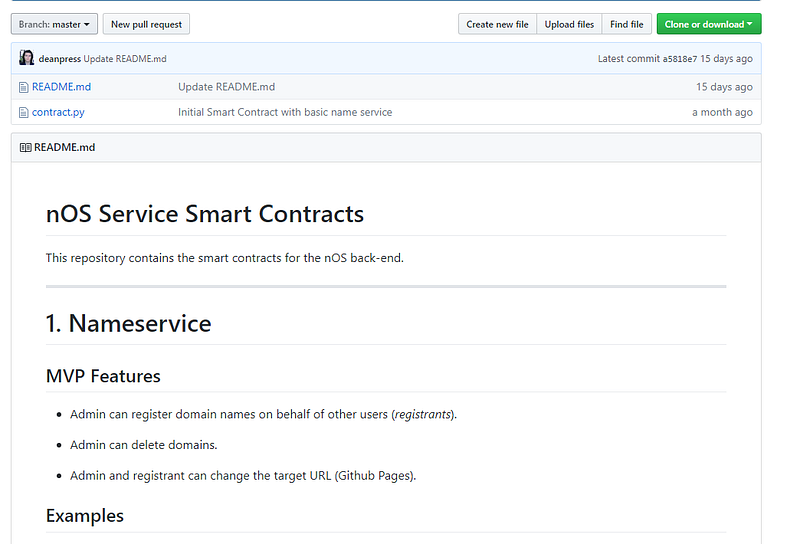This screenshot has height=544, width=800.
Task: Open the README.md file link
Action: (61, 87)
